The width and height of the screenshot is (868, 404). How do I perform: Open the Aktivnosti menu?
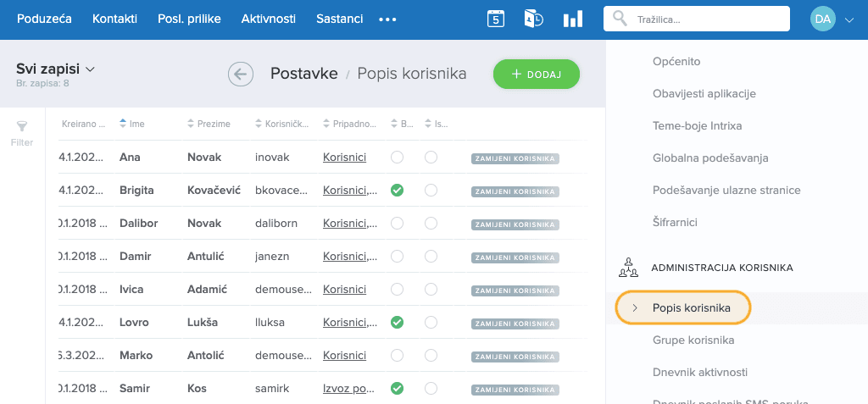(x=269, y=19)
